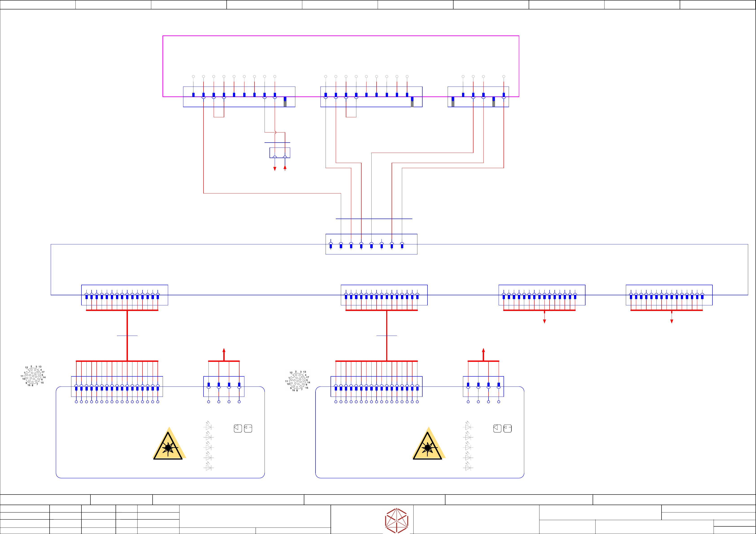This screenshot has width=756, height=534.
Task: Select top edge of the magenta rectangle
Action: (x=341, y=36)
